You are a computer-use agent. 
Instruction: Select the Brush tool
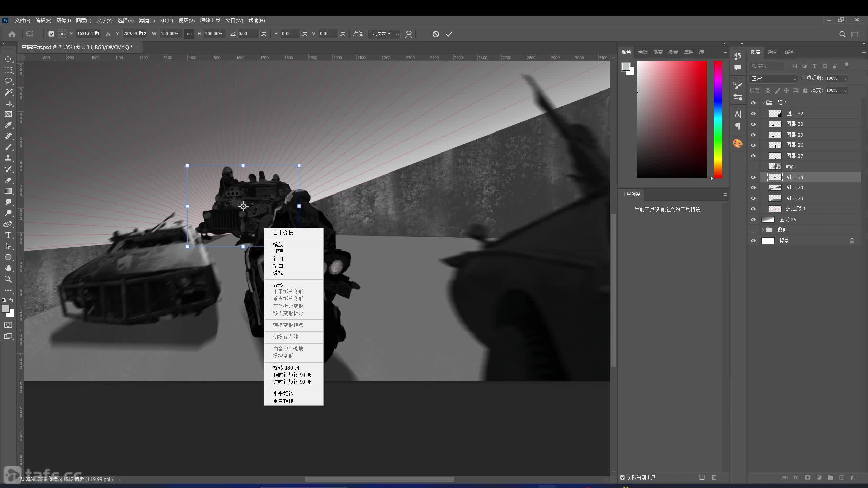(8, 147)
